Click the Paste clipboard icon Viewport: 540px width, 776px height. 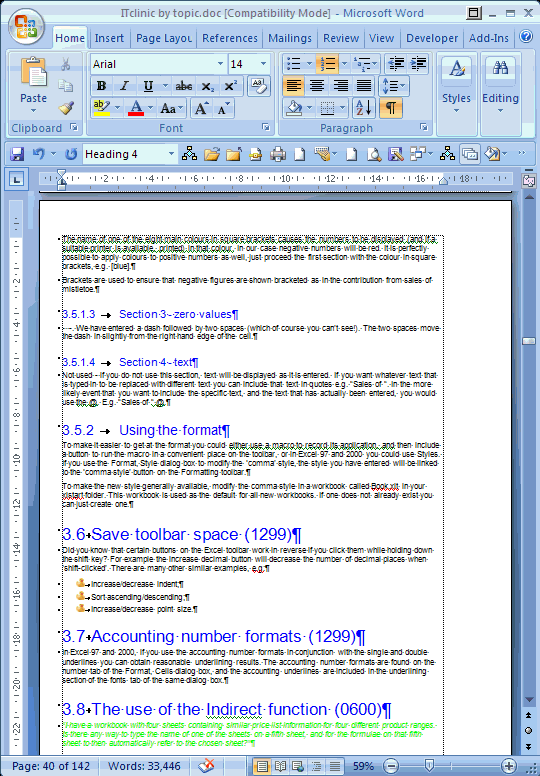click(34, 72)
